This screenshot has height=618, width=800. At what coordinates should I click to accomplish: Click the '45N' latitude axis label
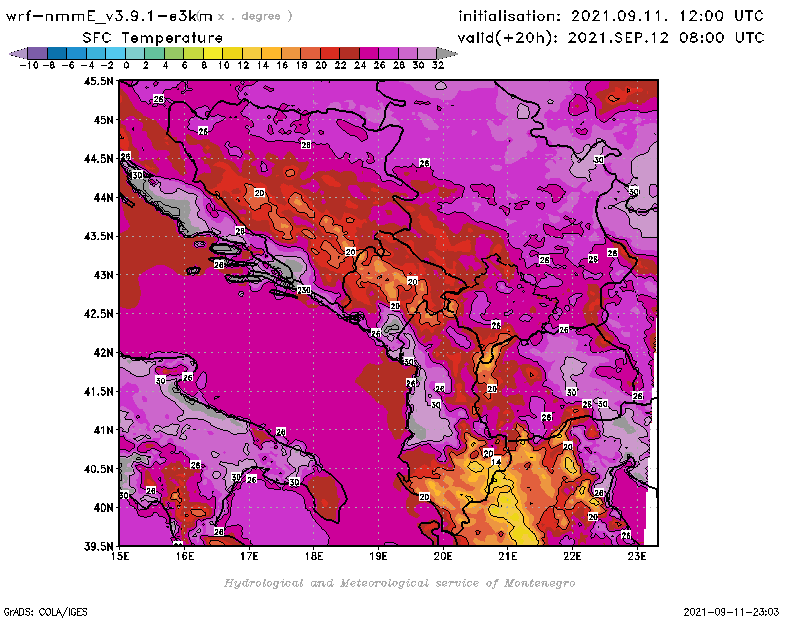pyautogui.click(x=103, y=120)
